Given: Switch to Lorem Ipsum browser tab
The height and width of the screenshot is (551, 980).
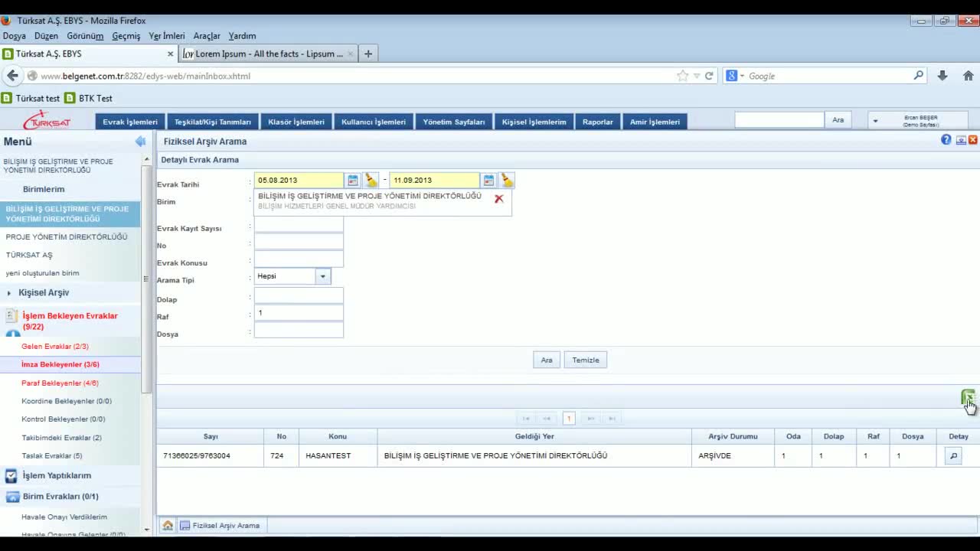Looking at the screenshot, I should tap(268, 54).
